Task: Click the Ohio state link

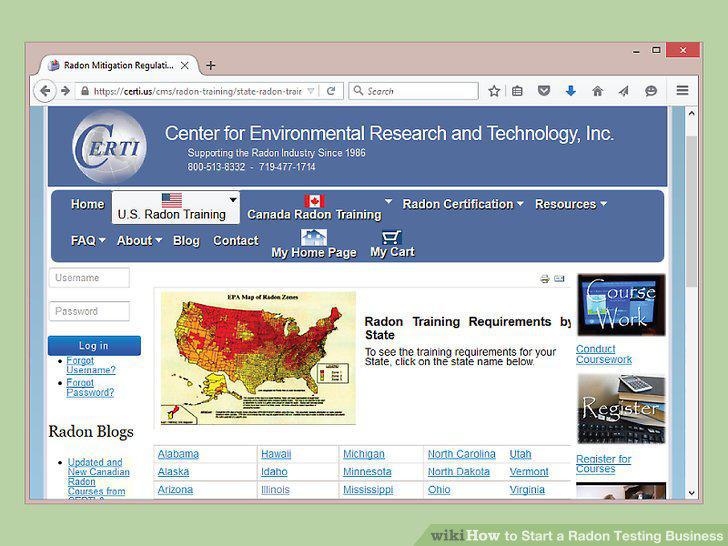Action: [x=439, y=489]
